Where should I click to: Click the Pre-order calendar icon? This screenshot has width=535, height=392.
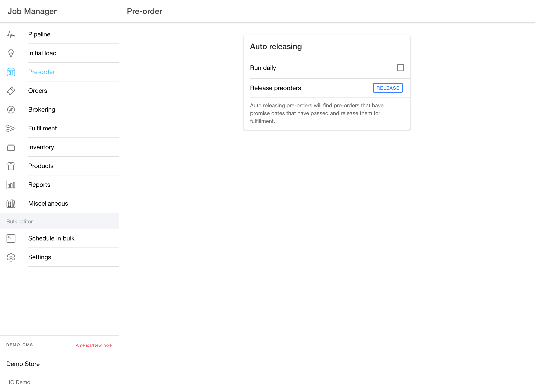pyautogui.click(x=11, y=72)
